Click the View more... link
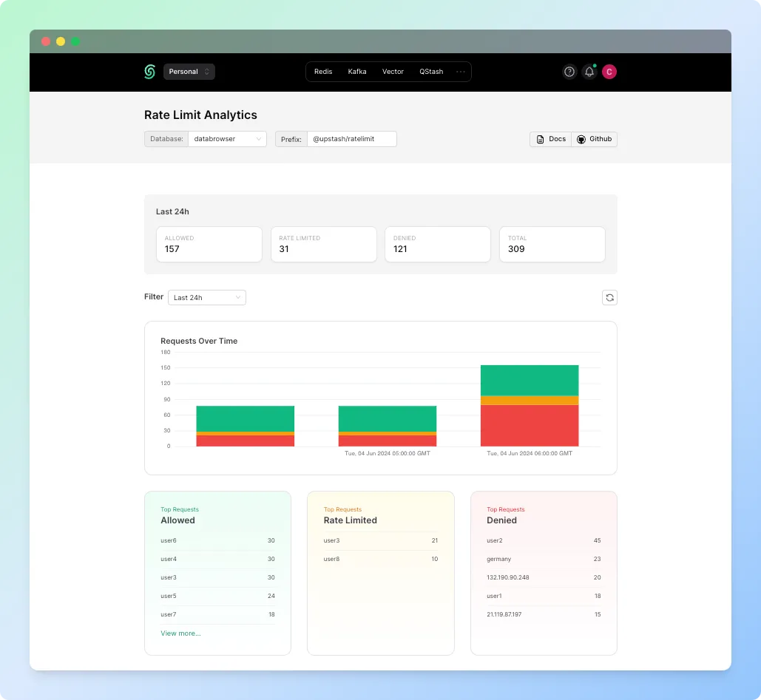Image resolution: width=761 pixels, height=700 pixels. point(180,633)
